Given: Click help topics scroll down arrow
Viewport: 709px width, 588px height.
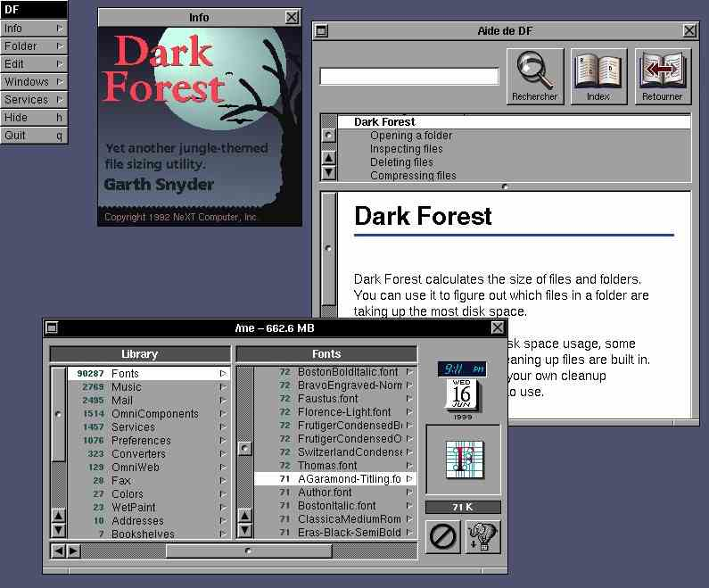Looking at the screenshot, I should (329, 172).
